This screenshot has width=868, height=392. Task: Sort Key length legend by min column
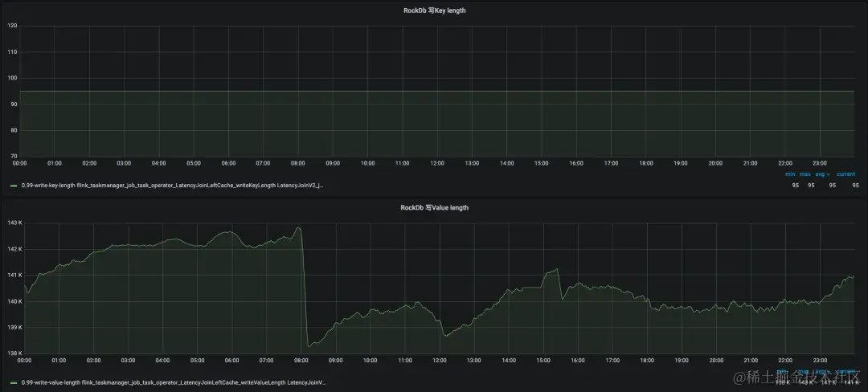point(790,174)
